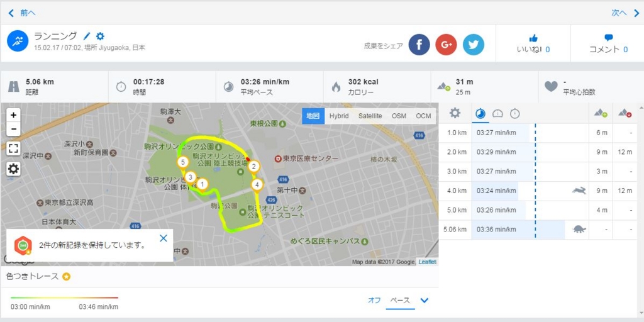Select the 5.06 km lap row
This screenshot has width=644, height=322.
[538, 229]
